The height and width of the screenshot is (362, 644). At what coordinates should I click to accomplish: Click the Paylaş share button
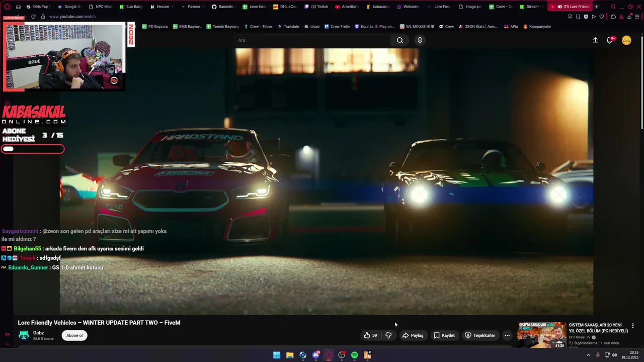click(x=413, y=335)
